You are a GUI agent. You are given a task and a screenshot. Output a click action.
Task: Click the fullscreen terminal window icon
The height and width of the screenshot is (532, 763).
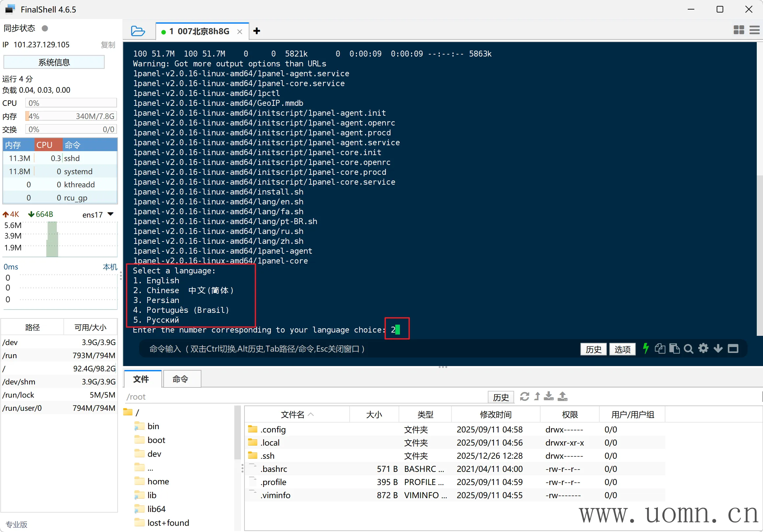pos(733,349)
